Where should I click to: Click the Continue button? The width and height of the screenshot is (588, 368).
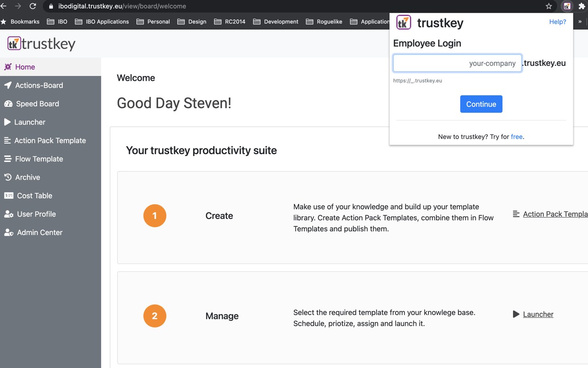click(481, 104)
